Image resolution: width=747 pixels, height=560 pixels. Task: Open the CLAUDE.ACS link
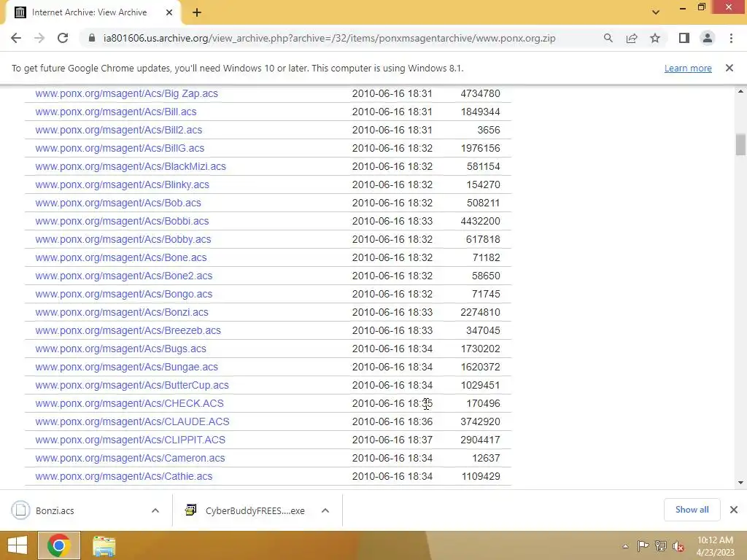(132, 421)
